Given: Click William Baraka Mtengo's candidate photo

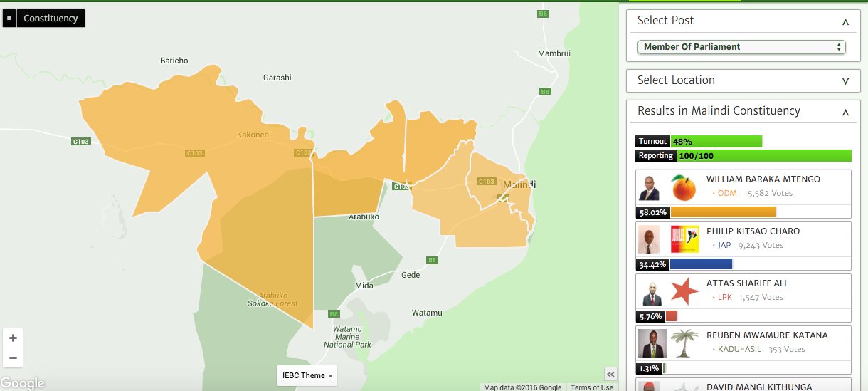Looking at the screenshot, I should coord(648,187).
